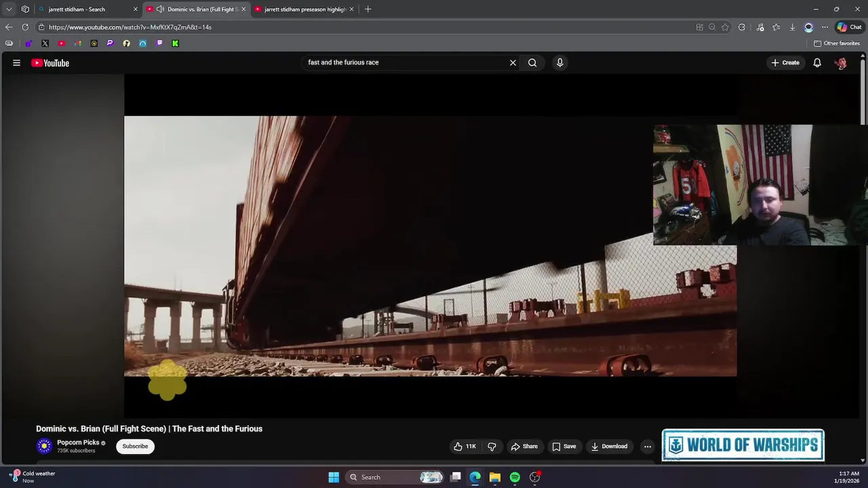Clear the YouTube search query
Image resolution: width=868 pixels, height=488 pixels.
coord(513,62)
